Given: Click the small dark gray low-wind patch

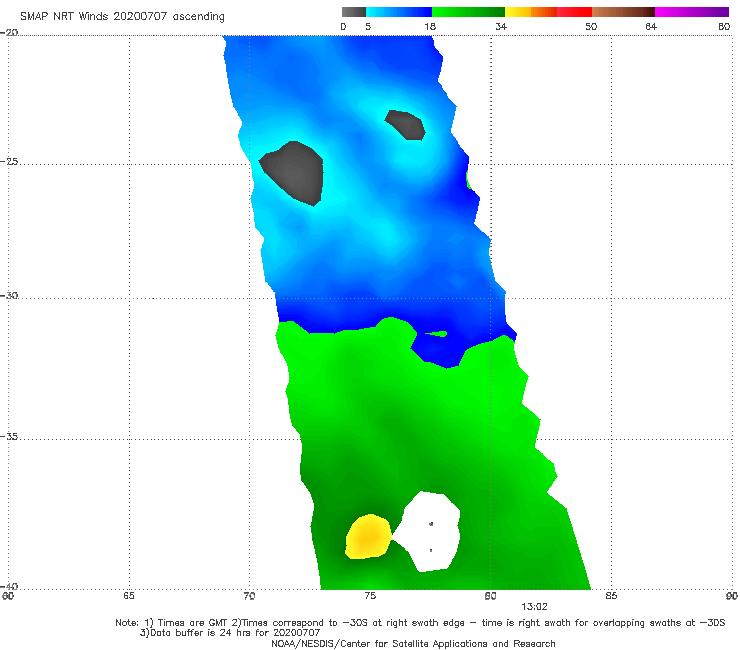Looking at the screenshot, I should click(406, 125).
